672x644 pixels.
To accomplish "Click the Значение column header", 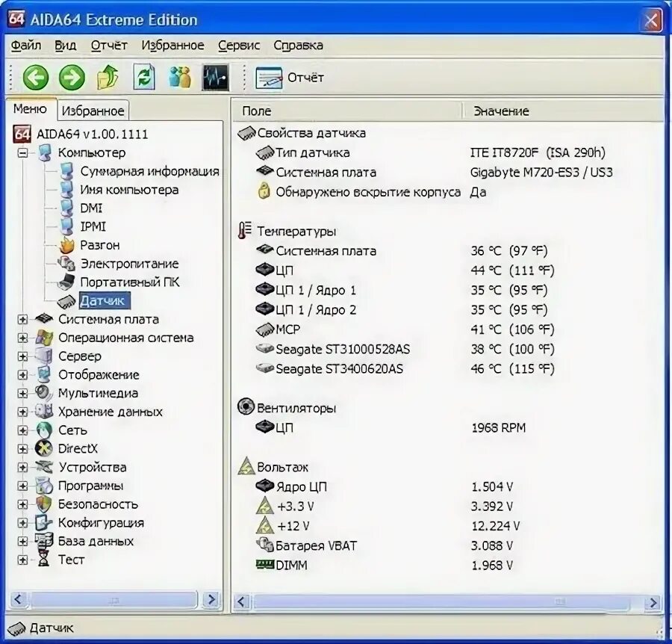I will tap(564, 111).
